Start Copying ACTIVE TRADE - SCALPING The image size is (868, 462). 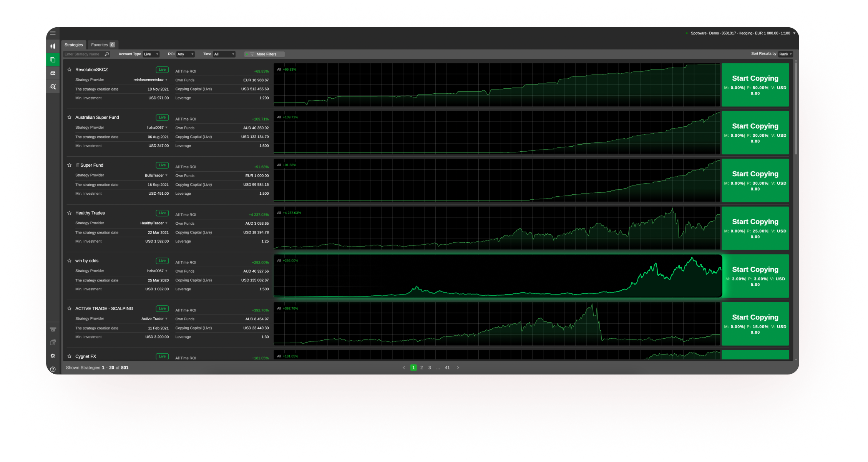click(755, 324)
